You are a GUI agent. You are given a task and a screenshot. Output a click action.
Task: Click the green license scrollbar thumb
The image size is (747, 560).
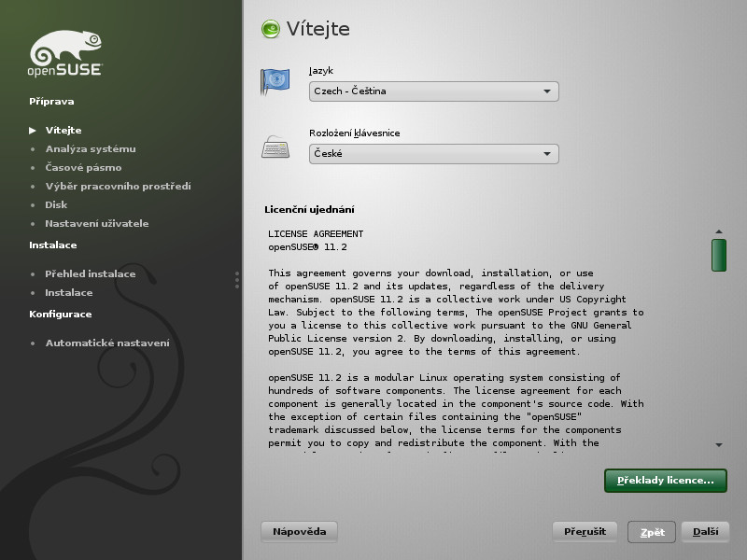point(719,255)
